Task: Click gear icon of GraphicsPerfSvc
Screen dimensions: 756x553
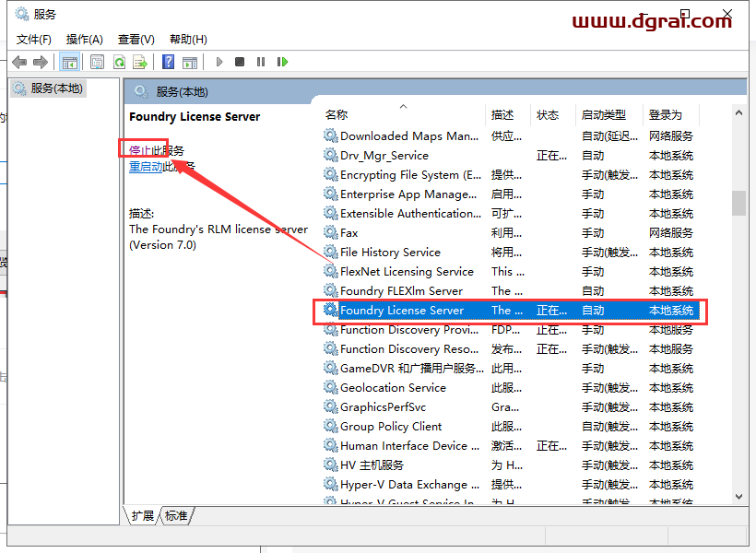Action: click(x=331, y=406)
